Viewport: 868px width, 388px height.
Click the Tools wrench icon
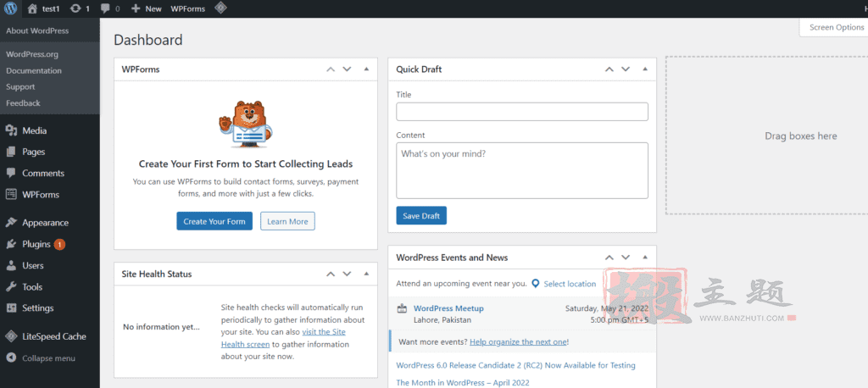click(x=11, y=286)
